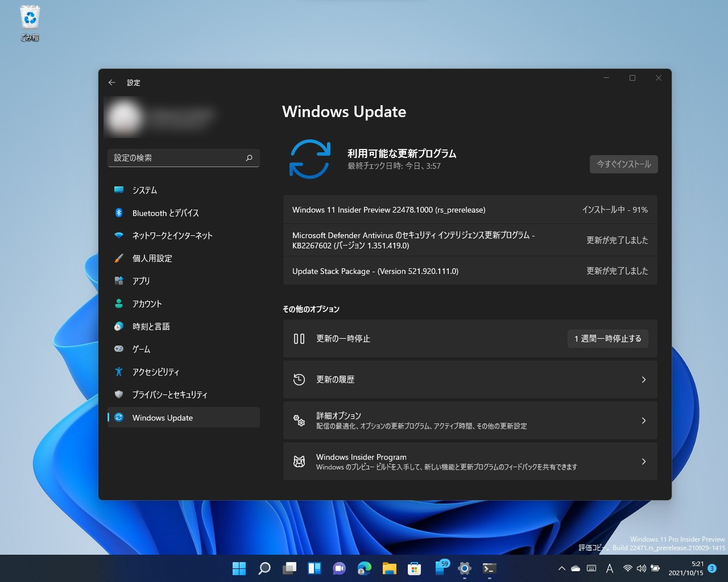Click the back arrow in Settings
Screen dimensions: 728x582
coord(111,82)
